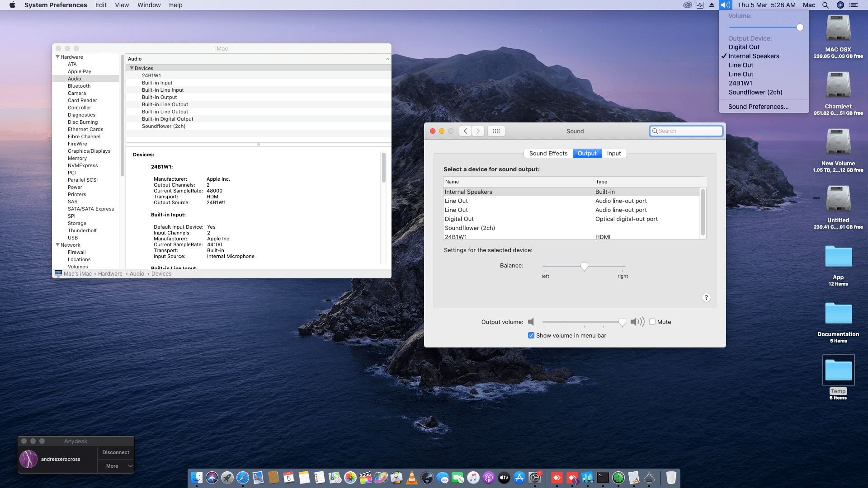This screenshot has width=868, height=488.
Task: Open Terminal from the dock
Action: coord(603,478)
